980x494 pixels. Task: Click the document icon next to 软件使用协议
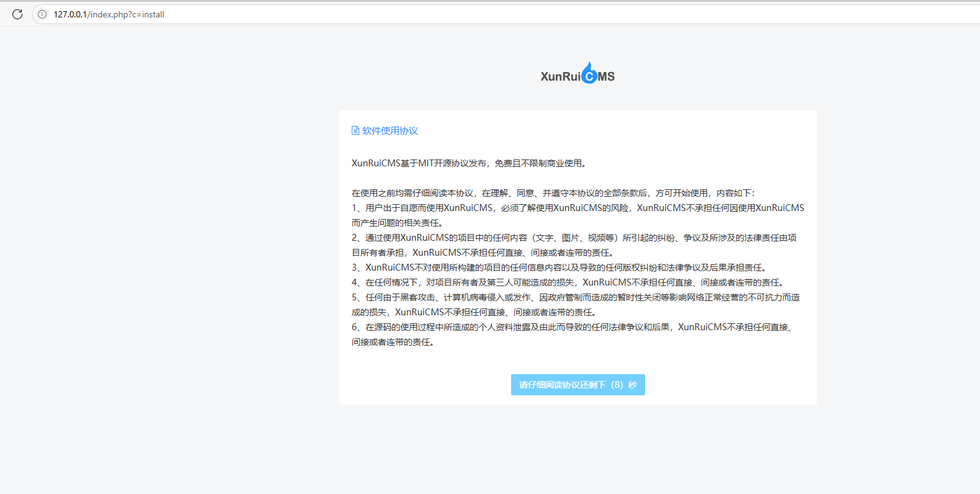click(355, 130)
